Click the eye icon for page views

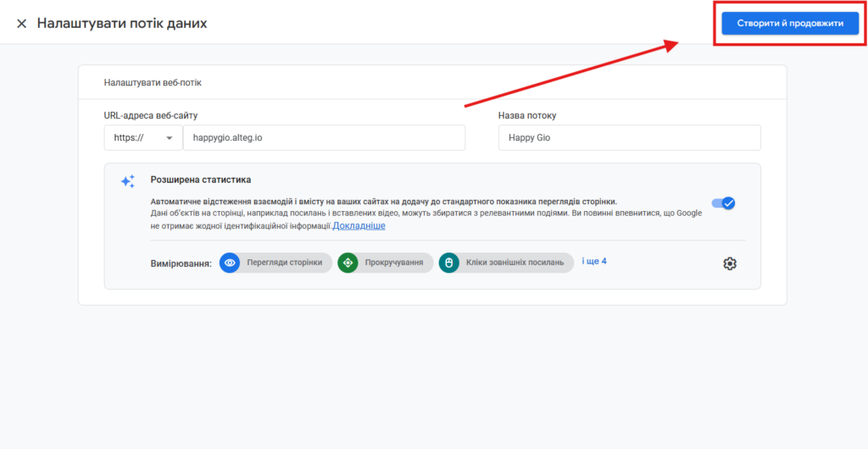(x=230, y=263)
